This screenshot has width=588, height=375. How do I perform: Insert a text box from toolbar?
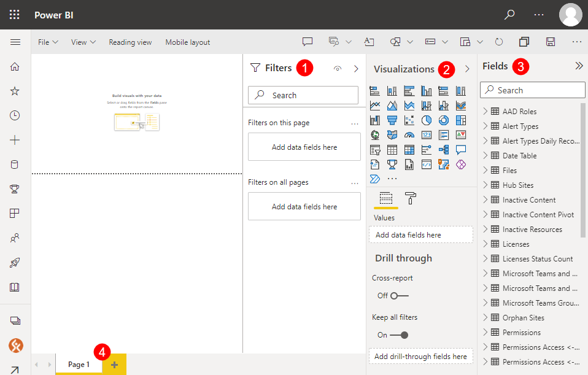369,42
